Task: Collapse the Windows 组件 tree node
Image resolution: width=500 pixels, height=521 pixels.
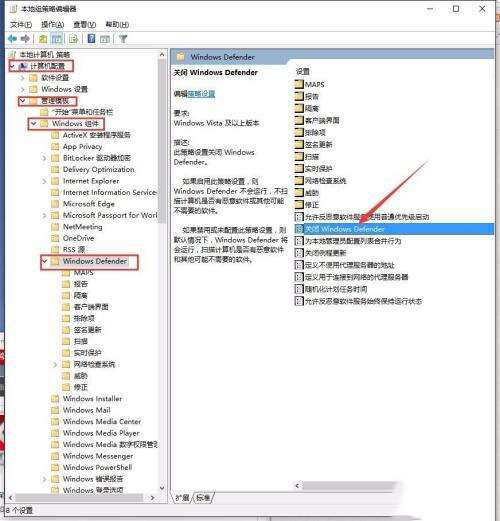Action: coord(33,124)
